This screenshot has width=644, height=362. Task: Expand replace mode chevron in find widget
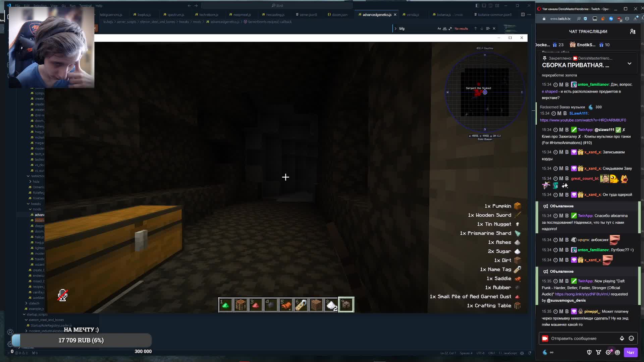(x=395, y=28)
